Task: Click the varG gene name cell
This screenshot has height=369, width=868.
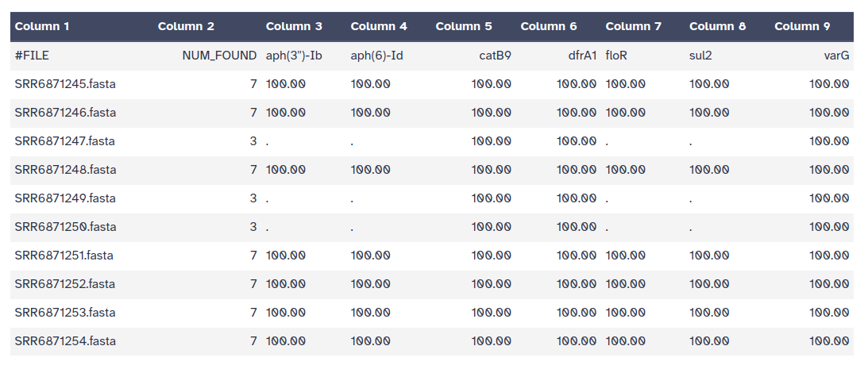Action: [836, 56]
